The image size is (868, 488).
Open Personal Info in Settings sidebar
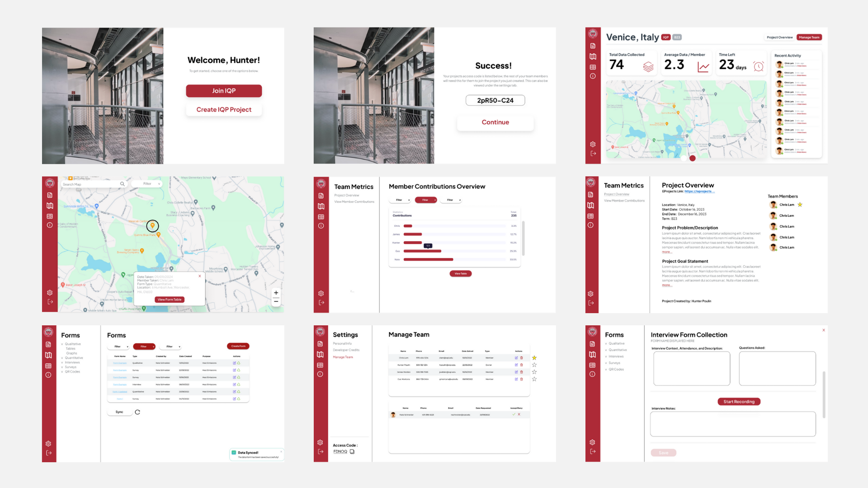[342, 343]
